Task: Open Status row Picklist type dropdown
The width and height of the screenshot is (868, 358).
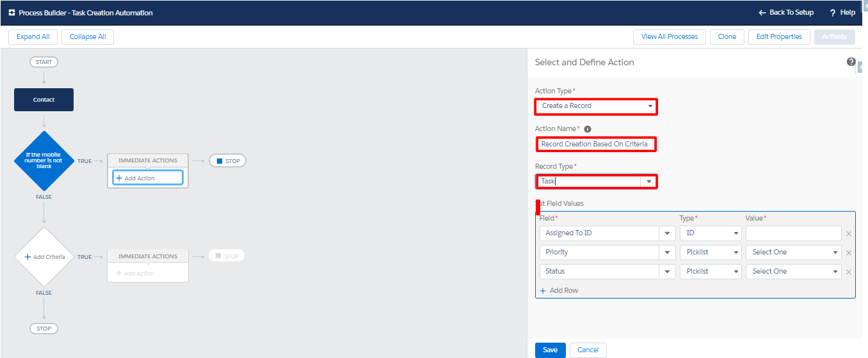Action: click(x=711, y=272)
